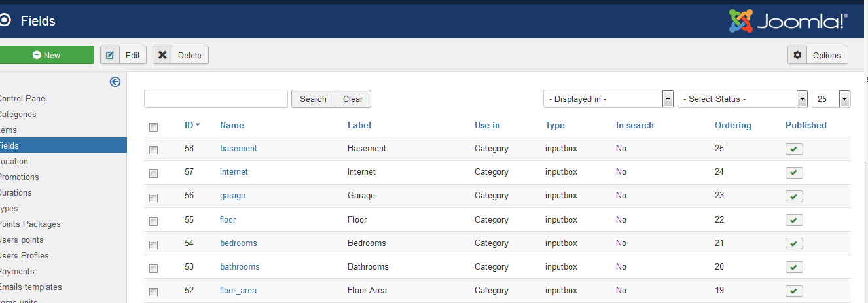Toggle published checkmark for bathrooms row
The width and height of the screenshot is (868, 303).
pos(794,267)
